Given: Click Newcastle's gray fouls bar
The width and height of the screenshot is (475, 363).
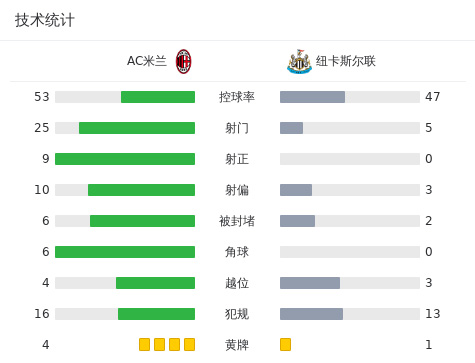Looking at the screenshot, I should tap(311, 314).
